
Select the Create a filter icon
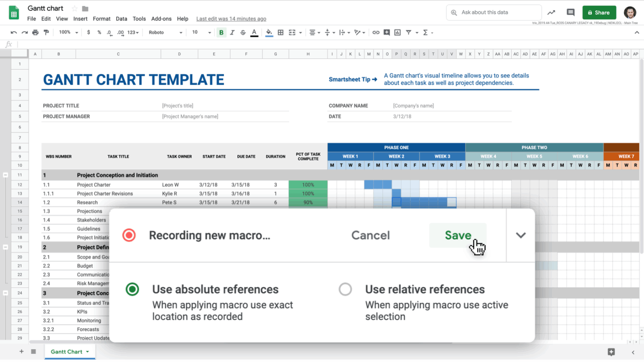coord(408,32)
